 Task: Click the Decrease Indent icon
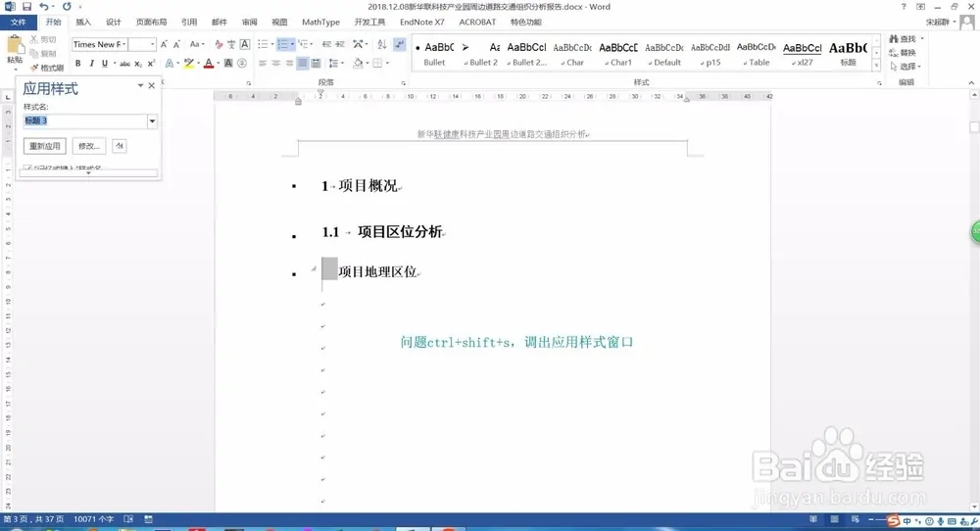click(x=326, y=44)
